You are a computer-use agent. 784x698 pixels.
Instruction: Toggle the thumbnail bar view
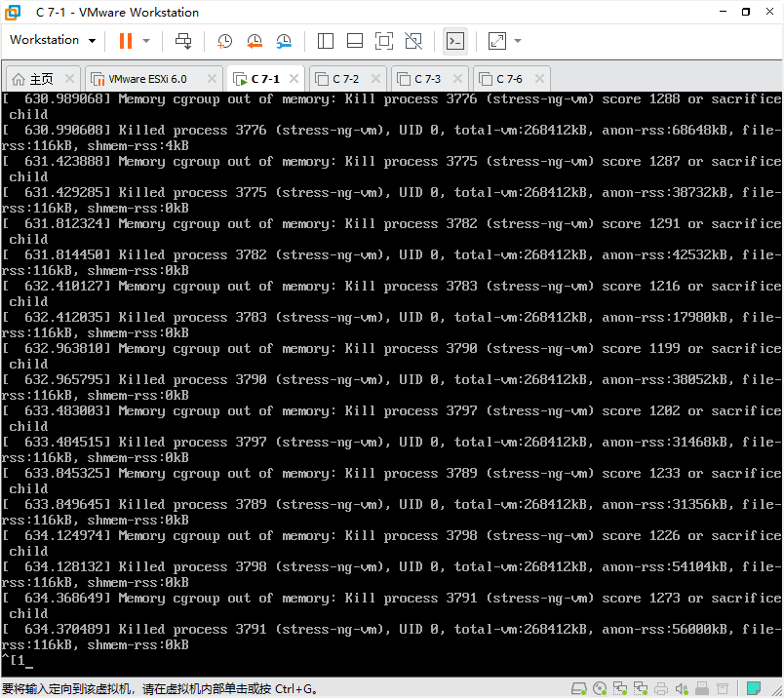pyautogui.click(x=355, y=41)
